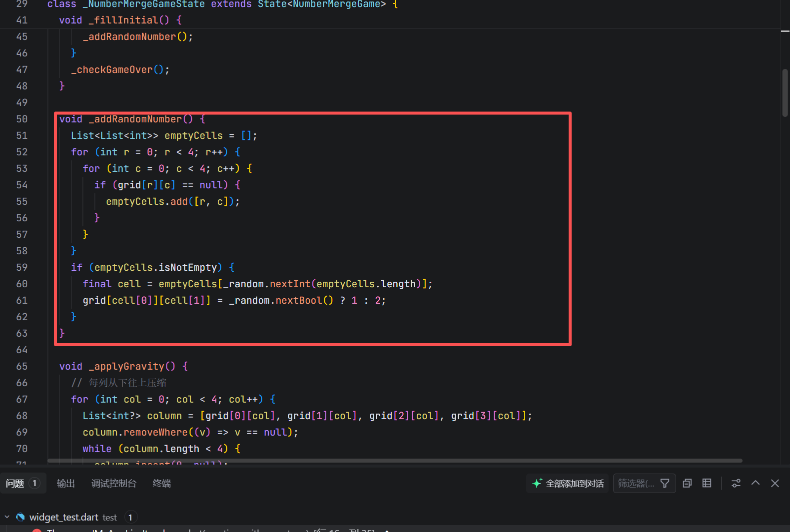Open the filter options funnel icon

point(665,483)
